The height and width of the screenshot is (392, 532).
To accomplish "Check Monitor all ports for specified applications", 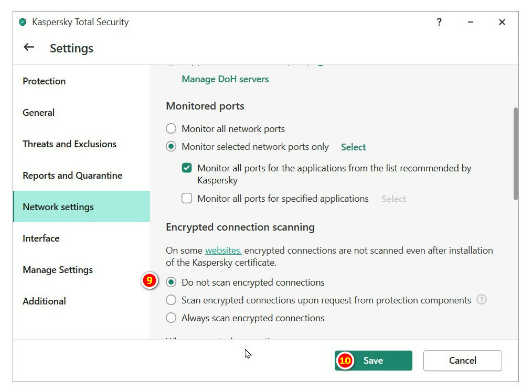I will pyautogui.click(x=187, y=198).
